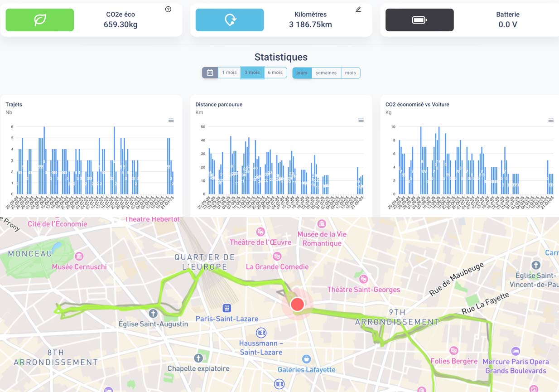This screenshot has height=392, width=559.
Task: Click the Galeries Lafayette shopping icon
Action: click(x=306, y=359)
